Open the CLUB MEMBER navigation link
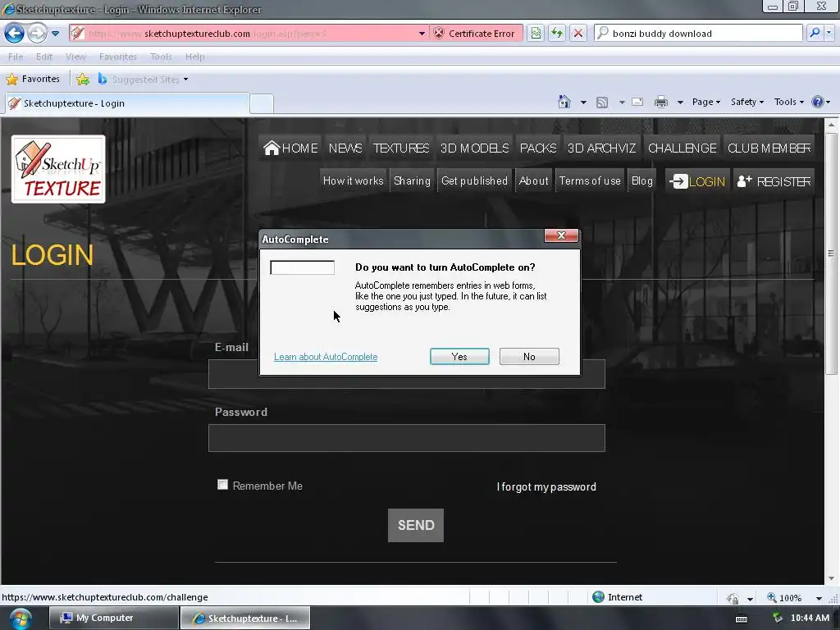Screen dimensions: 840x630 pyautogui.click(x=769, y=148)
